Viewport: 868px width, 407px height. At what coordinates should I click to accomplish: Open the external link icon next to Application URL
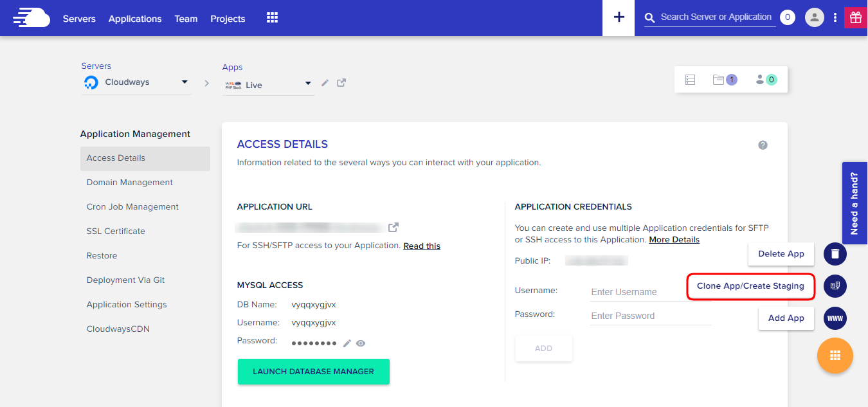393,227
